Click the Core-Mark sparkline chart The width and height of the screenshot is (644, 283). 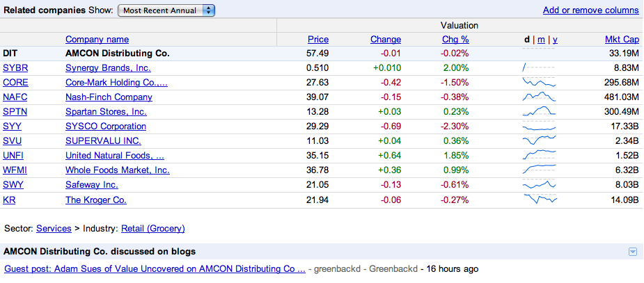[x=539, y=82]
